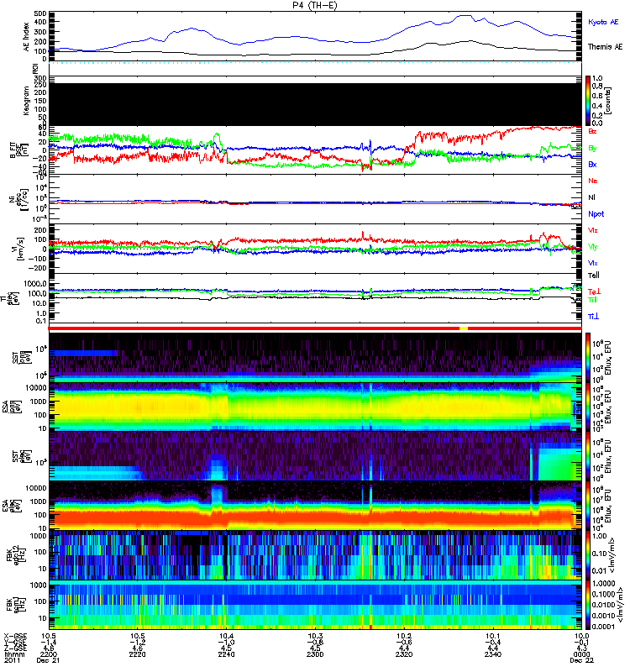Click the FBK edc12 [Hz] axis label
Screen dimensions: 630x672
15,555
